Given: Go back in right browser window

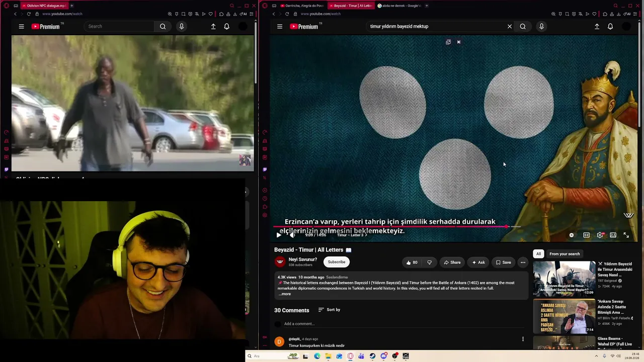Looking at the screenshot, I should (x=274, y=14).
